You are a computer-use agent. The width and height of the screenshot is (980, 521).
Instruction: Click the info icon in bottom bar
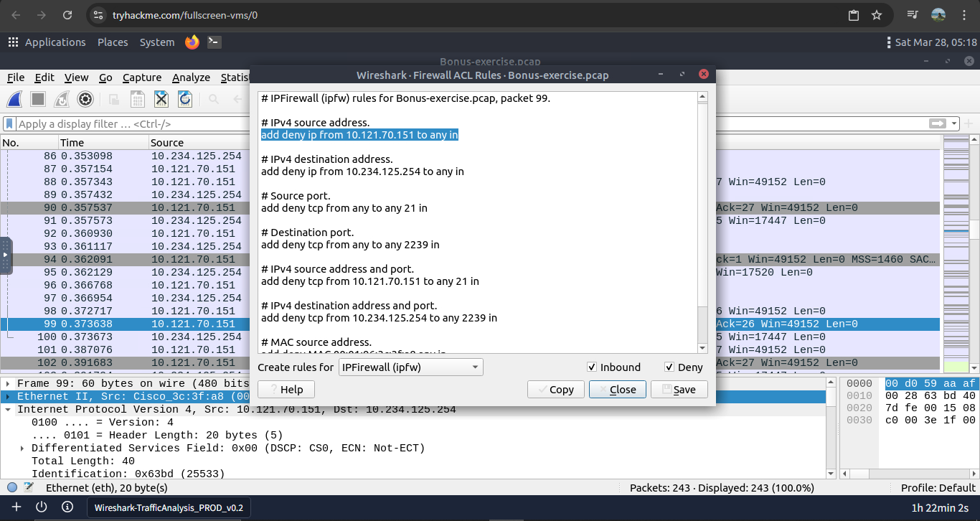[67, 507]
